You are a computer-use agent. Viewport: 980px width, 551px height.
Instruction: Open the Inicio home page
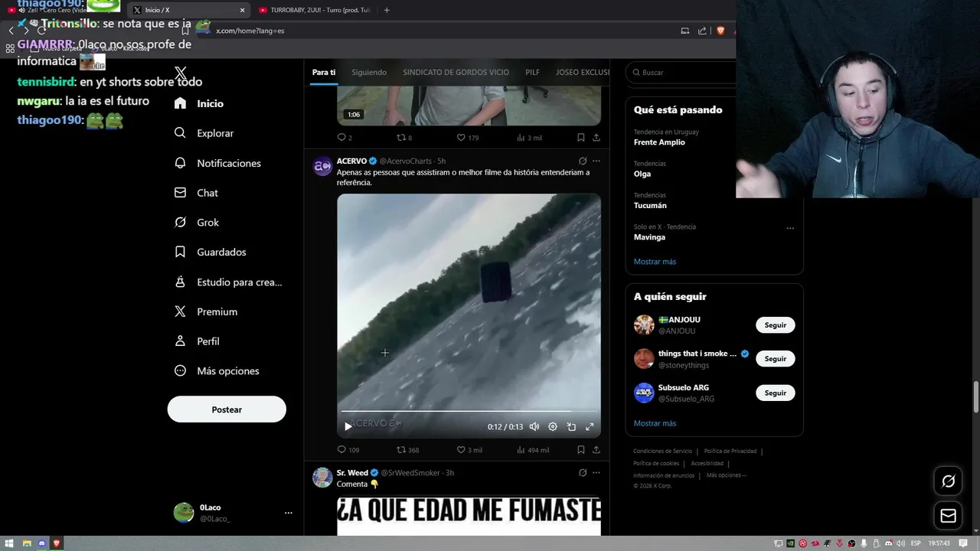199,103
